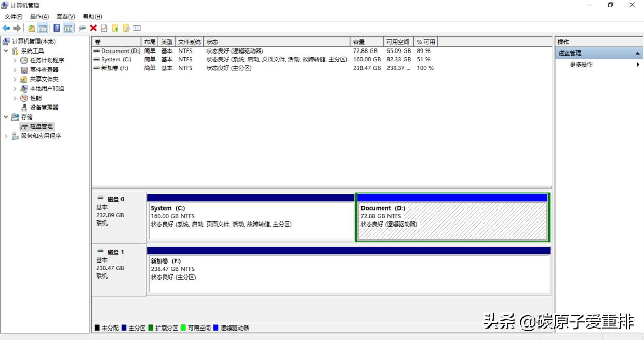Image resolution: width=644 pixels, height=340 pixels.
Task: Click the 事件查看器 tree icon
Action: pos(24,70)
